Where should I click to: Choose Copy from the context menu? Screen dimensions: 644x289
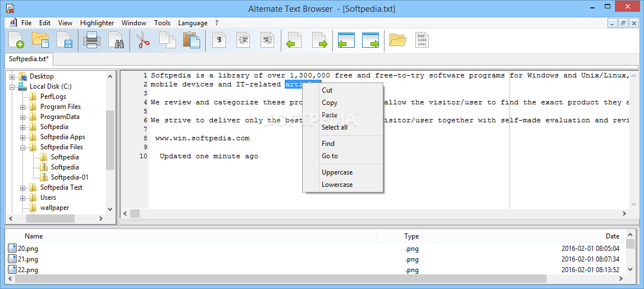click(342, 103)
